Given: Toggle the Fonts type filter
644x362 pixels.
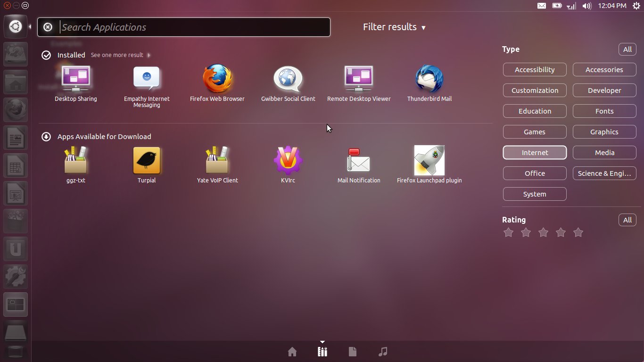Looking at the screenshot, I should pos(604,111).
